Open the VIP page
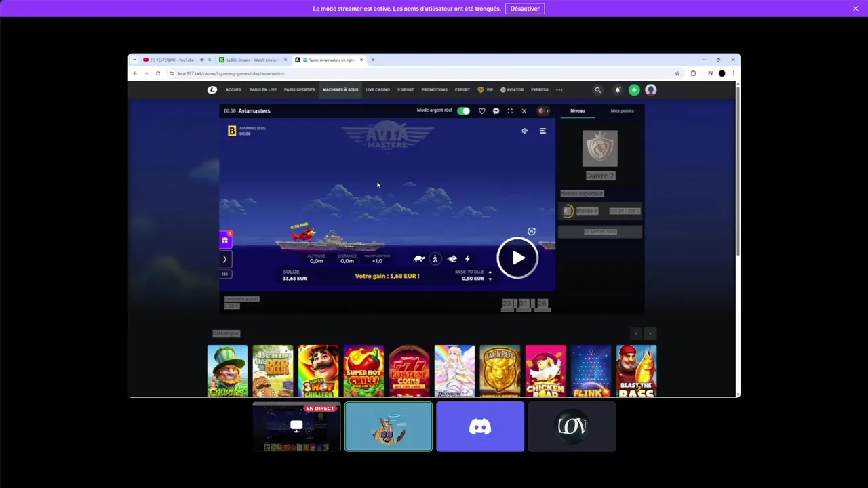 (486, 89)
